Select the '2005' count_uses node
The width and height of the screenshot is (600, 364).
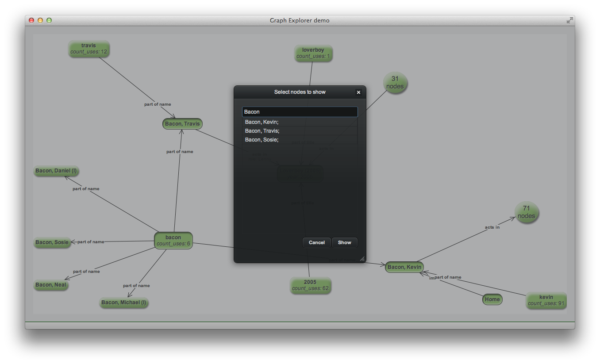[x=310, y=285]
